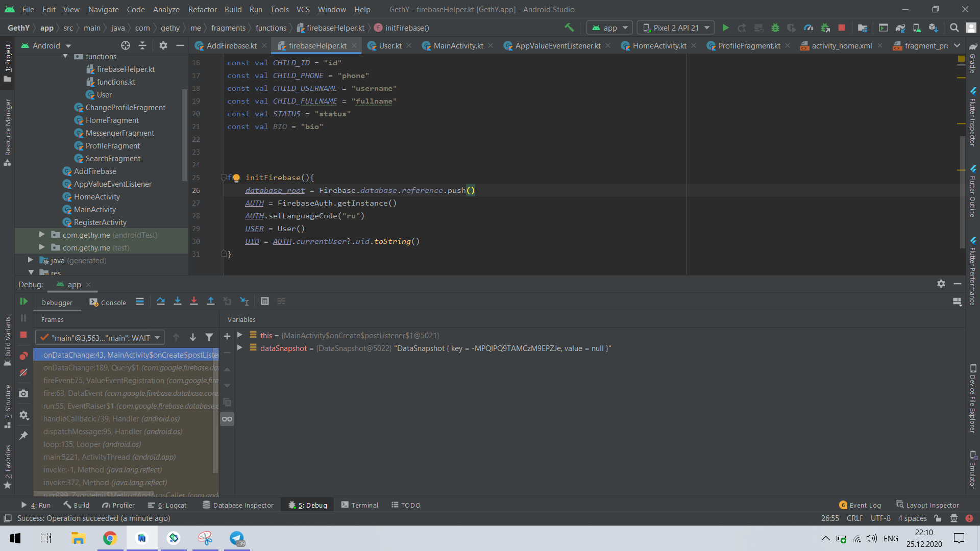This screenshot has width=980, height=551.
Task: Click the Stop icon in Debug sidebar
Action: [x=23, y=335]
